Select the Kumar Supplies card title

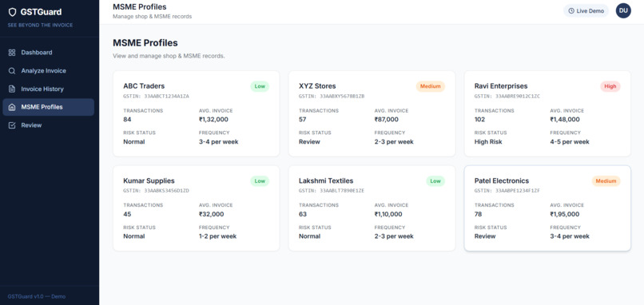pos(149,180)
